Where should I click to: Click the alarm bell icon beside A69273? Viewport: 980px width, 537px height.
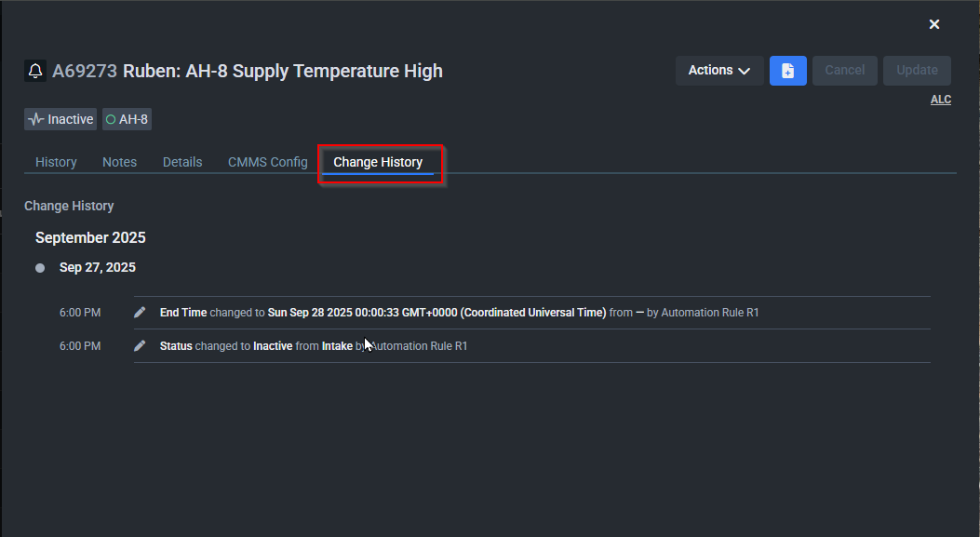click(35, 71)
